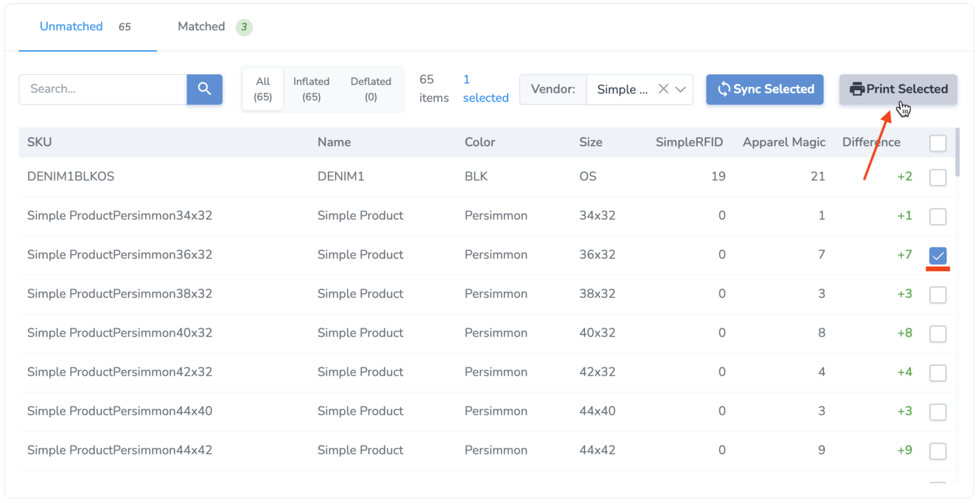Viewport: 980px width, 503px height.
Task: Toggle the select-all checkbox in header
Action: click(x=937, y=143)
